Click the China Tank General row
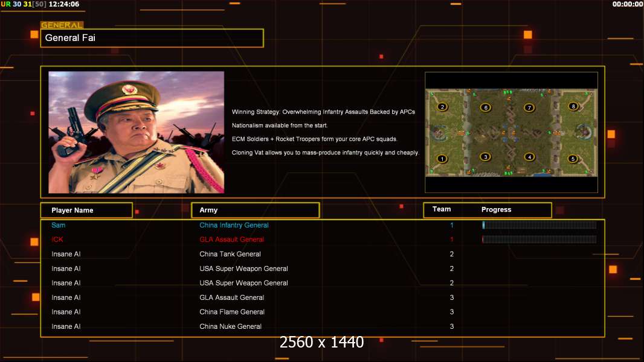The height and width of the screenshot is (362, 644). tap(323, 254)
